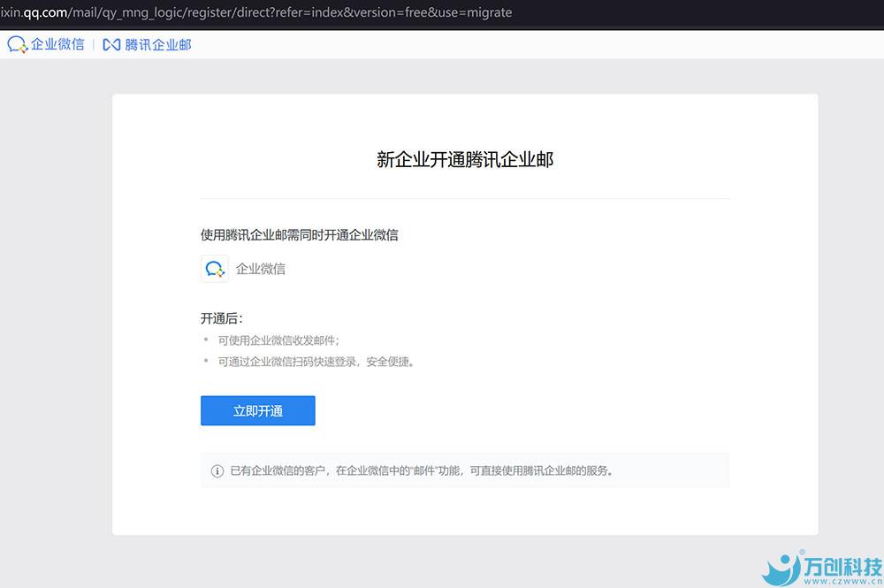Open the 企业微信 text link in header

coord(58,44)
